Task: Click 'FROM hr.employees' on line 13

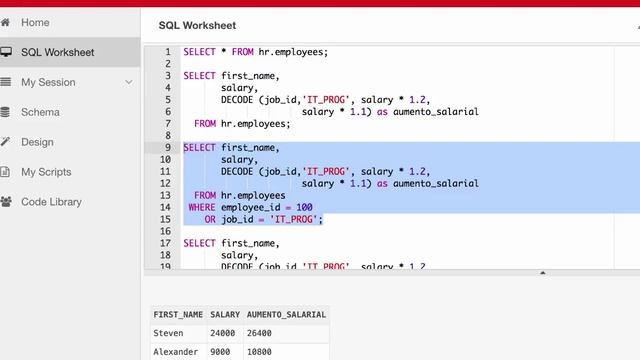Action: click(x=240, y=195)
